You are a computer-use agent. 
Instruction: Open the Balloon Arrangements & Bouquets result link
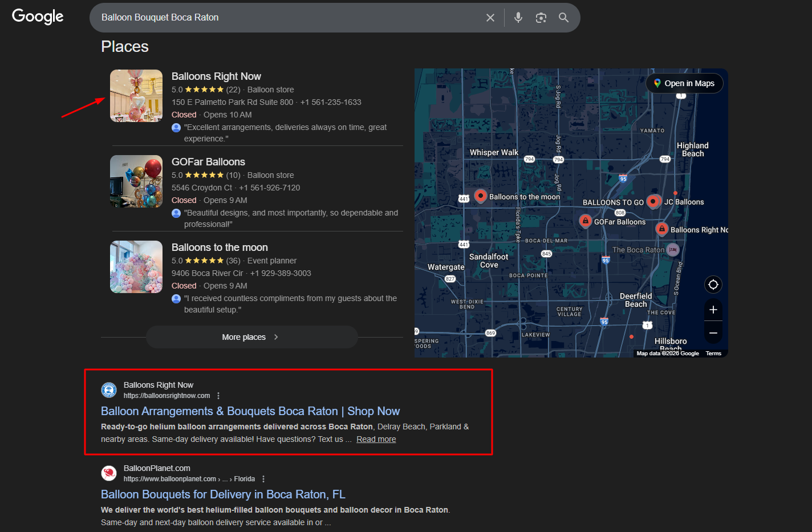pyautogui.click(x=250, y=411)
